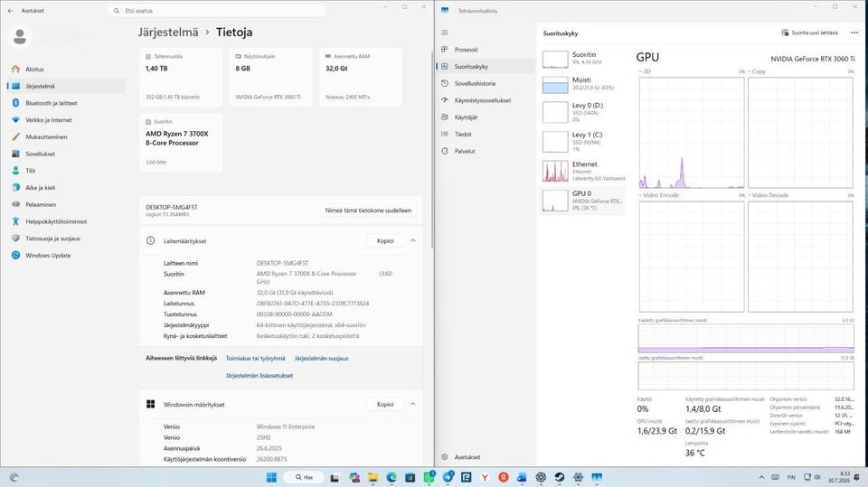Open ChatGPT from taskbar
Image resolution: width=868 pixels, height=487 pixels.
541,477
